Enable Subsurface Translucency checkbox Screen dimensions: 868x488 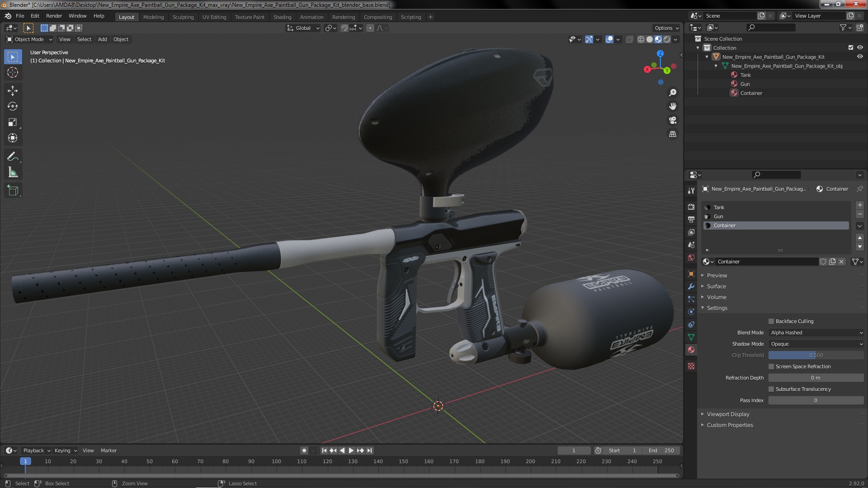[771, 389]
